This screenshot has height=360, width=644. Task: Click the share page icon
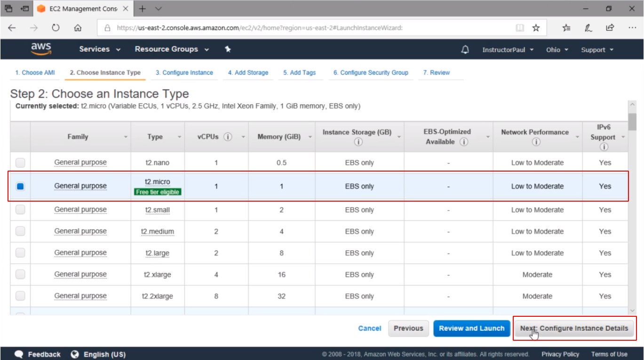[x=610, y=28]
